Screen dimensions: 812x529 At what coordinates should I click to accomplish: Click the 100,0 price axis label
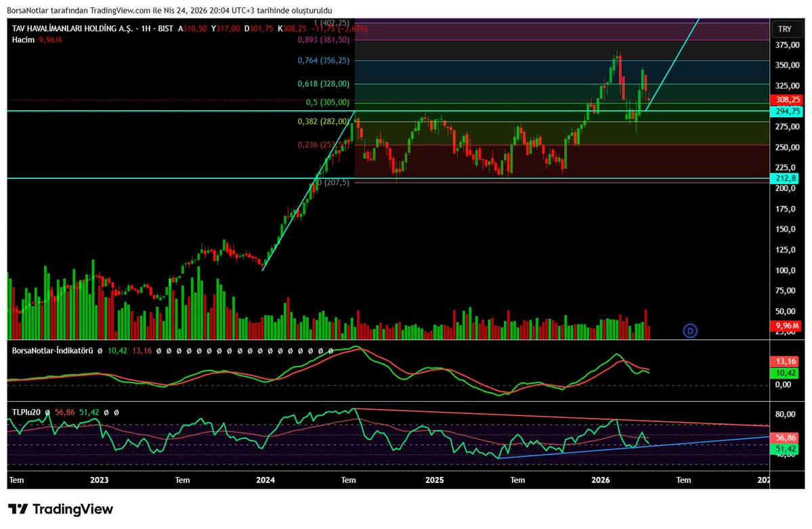tap(785, 270)
